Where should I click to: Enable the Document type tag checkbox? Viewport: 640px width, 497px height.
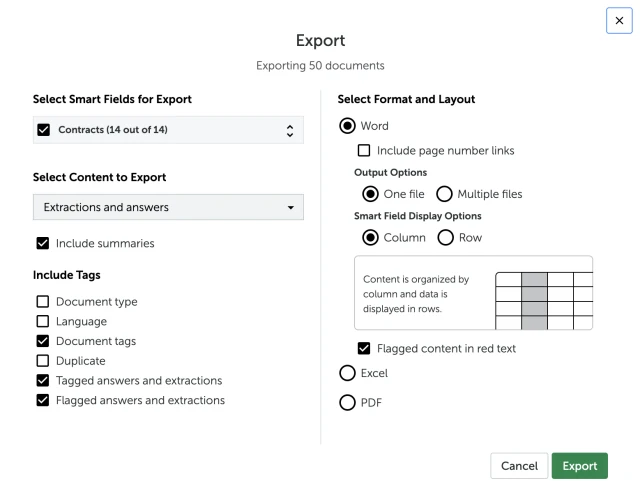tap(42, 301)
